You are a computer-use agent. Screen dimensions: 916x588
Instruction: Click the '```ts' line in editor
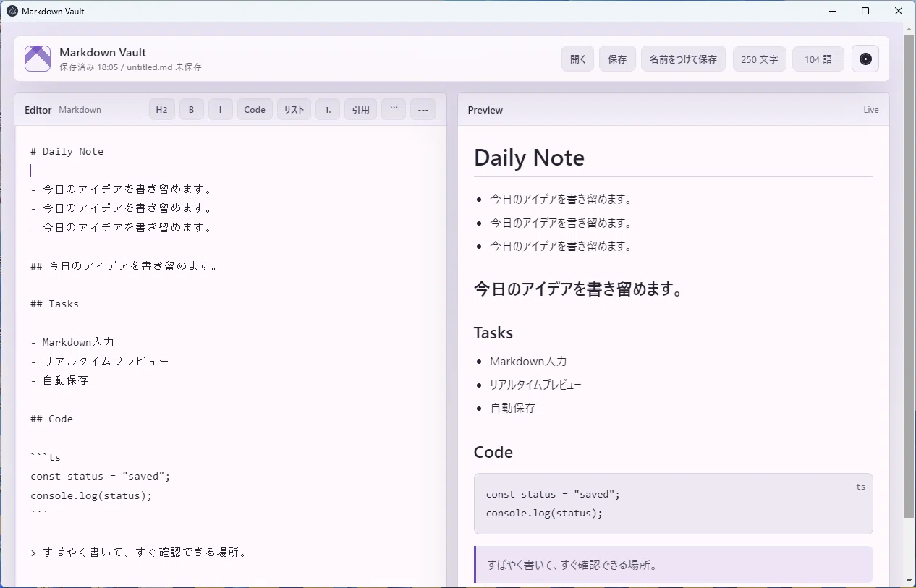[46, 457]
